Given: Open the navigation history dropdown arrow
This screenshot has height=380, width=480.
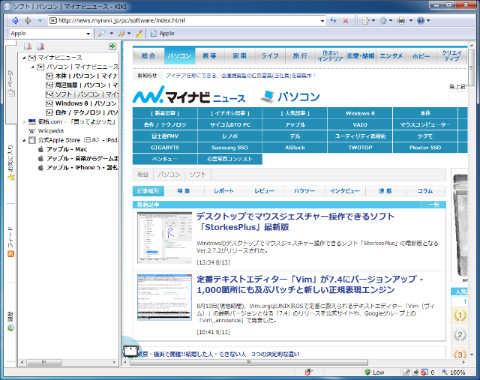Looking at the screenshot, I should coord(40,21).
